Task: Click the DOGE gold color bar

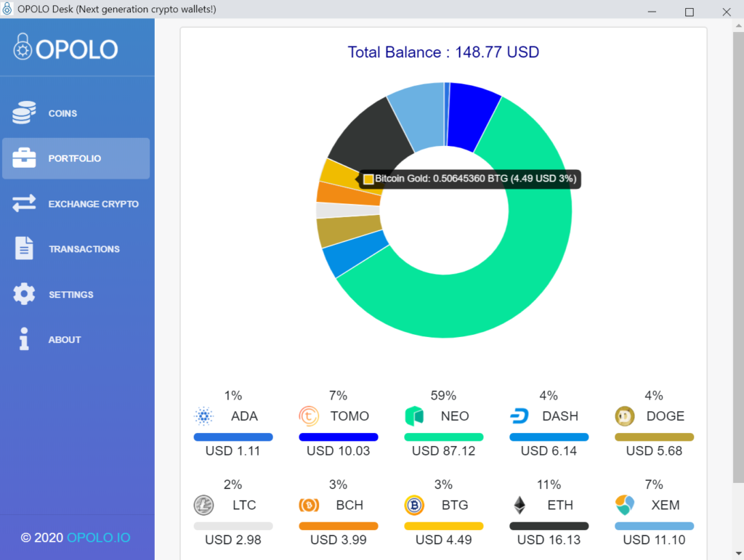Action: coord(655,437)
